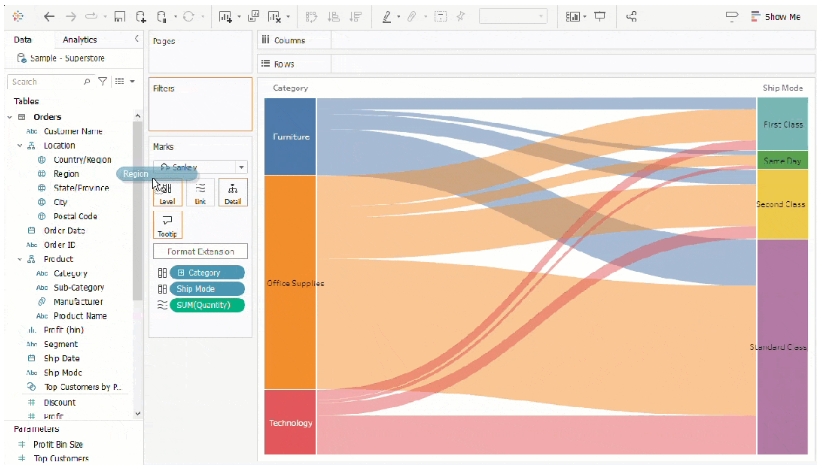The height and width of the screenshot is (469, 822).
Task: Switch to the Analytics tab
Action: point(80,39)
